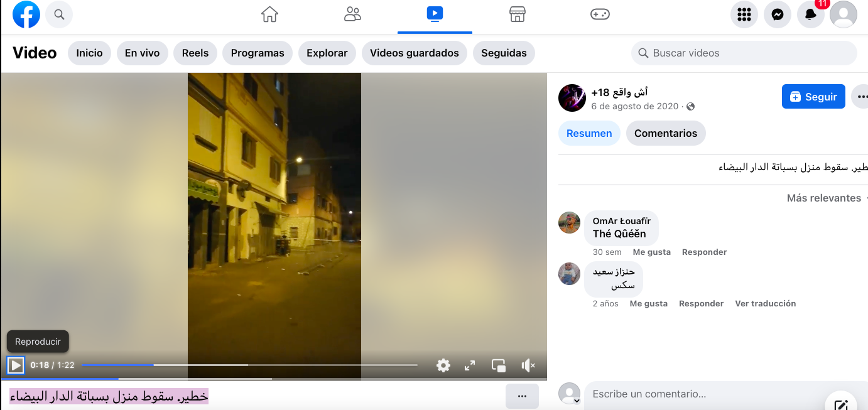Expand video to fullscreen
Screen dimensions: 868x410
coord(470,365)
